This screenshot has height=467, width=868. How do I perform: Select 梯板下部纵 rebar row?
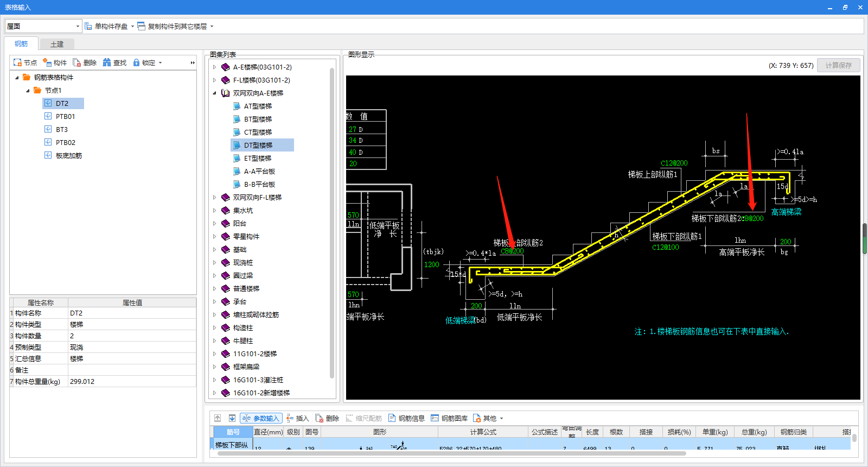232,445
